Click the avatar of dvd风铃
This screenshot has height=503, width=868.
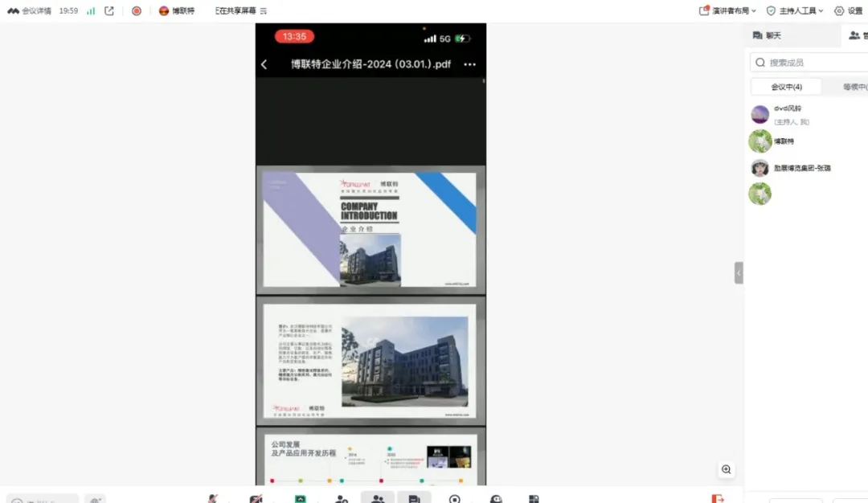[760, 115]
